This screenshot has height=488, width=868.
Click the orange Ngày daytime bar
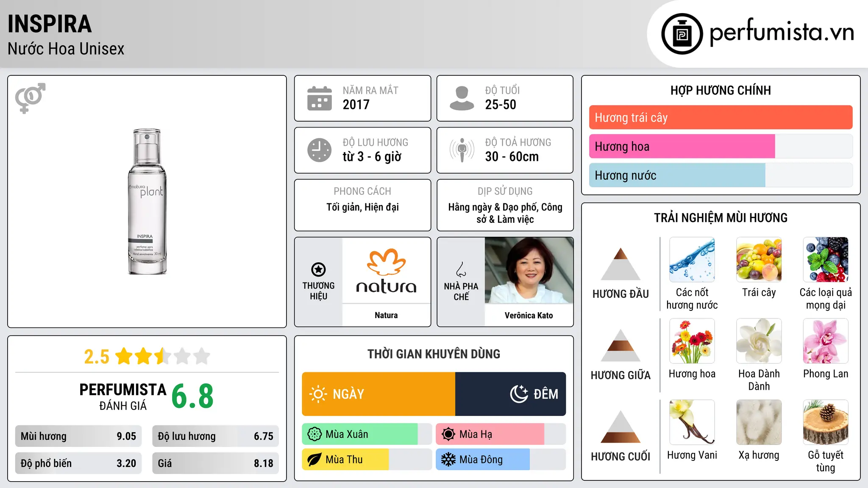tap(378, 394)
